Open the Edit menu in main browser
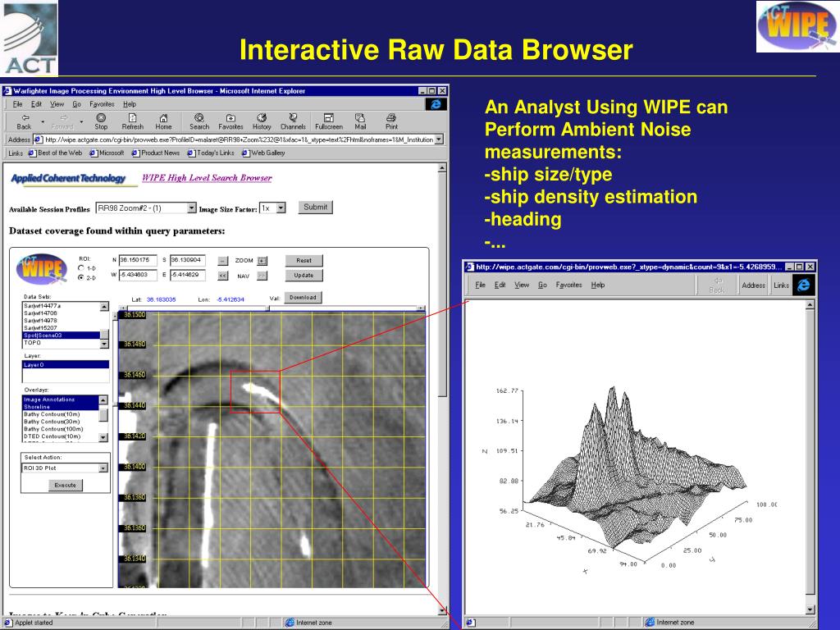The width and height of the screenshot is (840, 630). [36, 104]
